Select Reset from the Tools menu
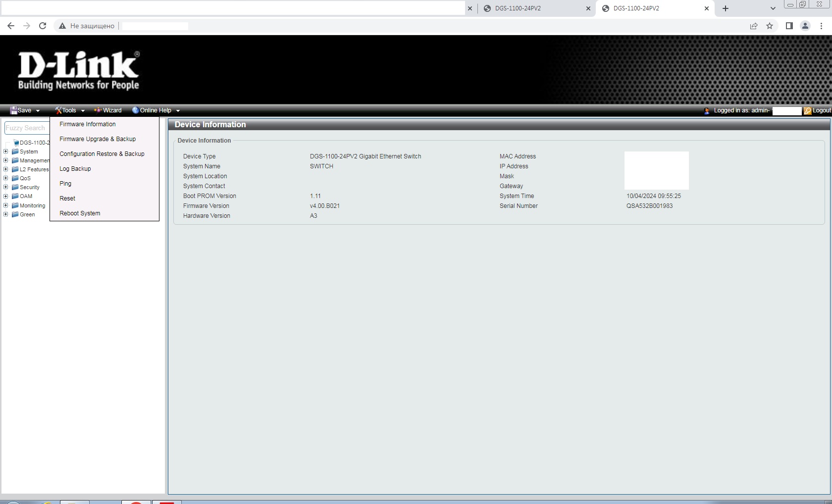Viewport: 832px width, 504px height. click(x=104, y=199)
